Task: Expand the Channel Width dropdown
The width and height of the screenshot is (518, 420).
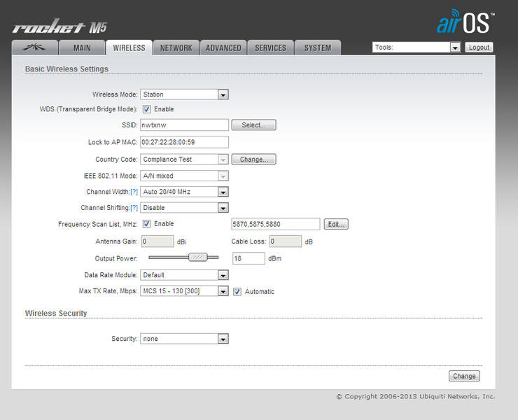Action: pyautogui.click(x=184, y=192)
